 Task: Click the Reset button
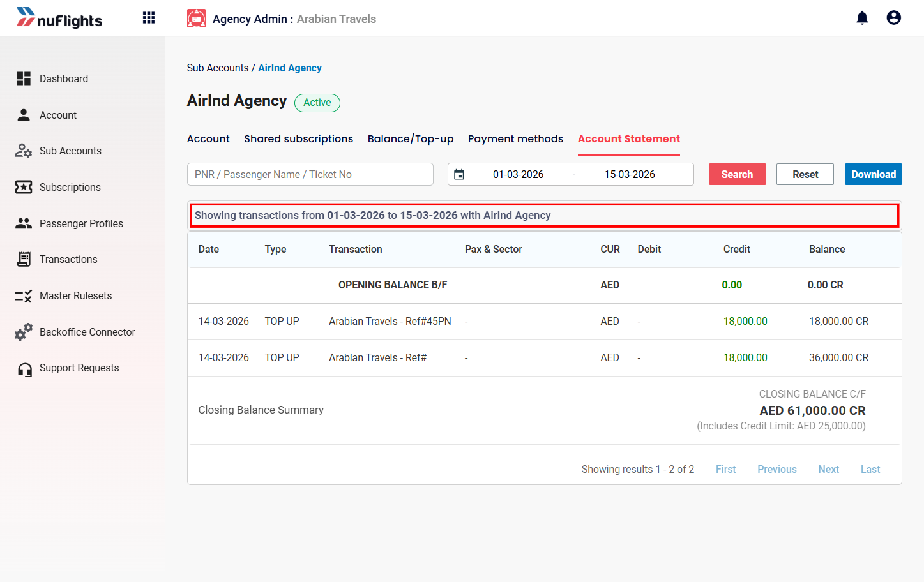tap(805, 174)
